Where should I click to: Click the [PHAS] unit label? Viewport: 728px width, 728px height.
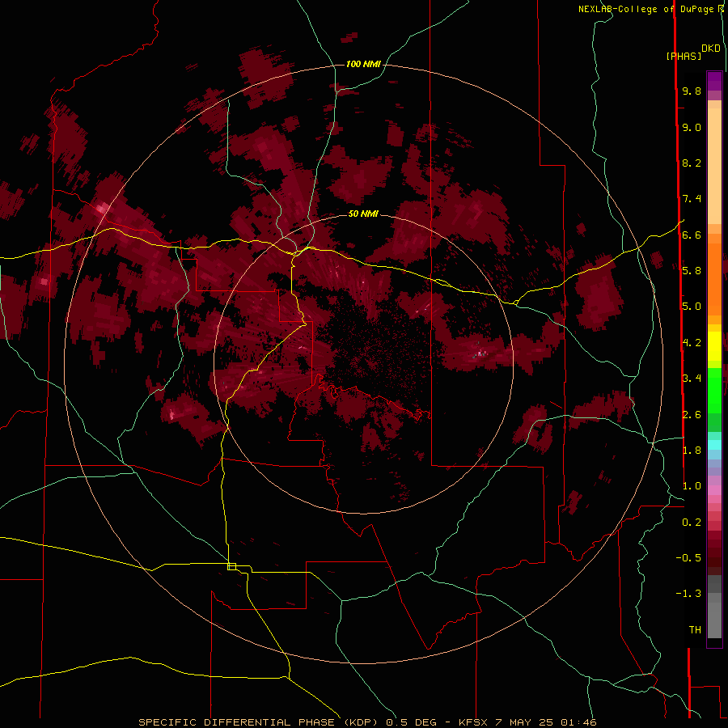[684, 56]
